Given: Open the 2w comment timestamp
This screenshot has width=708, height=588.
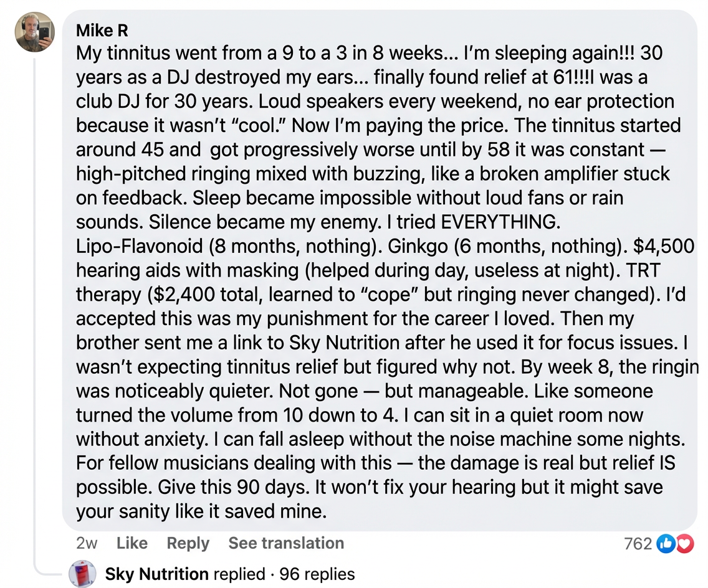Looking at the screenshot, I should (87, 543).
